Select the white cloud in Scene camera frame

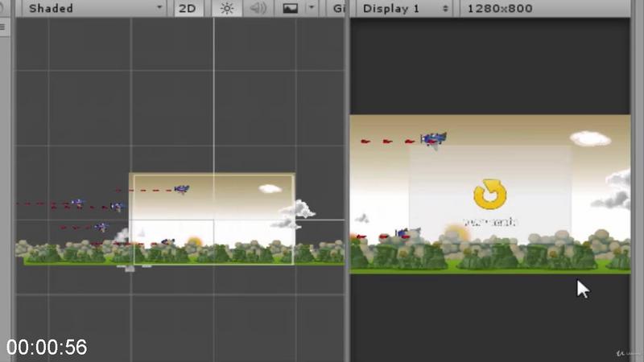270,188
